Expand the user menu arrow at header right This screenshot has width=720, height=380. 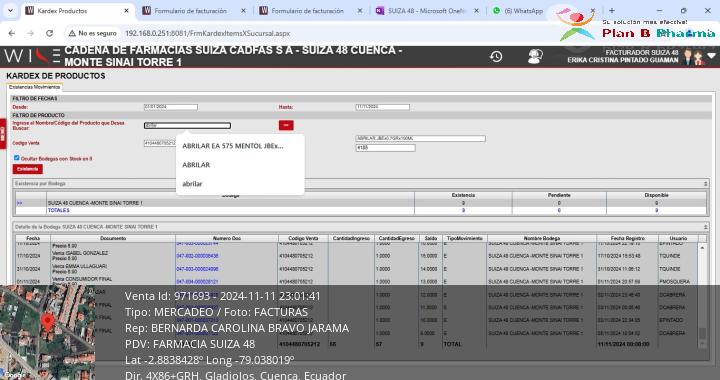(712, 56)
